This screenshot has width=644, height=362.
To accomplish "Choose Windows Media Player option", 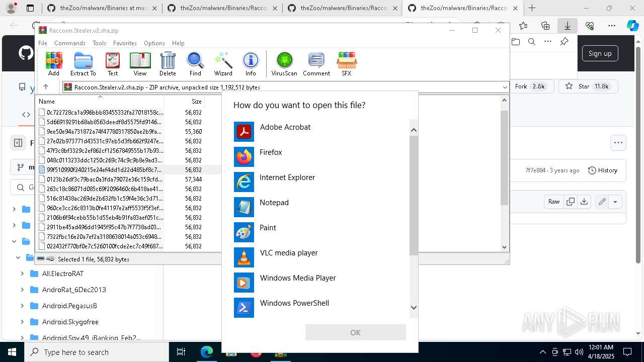I will (322, 283).
